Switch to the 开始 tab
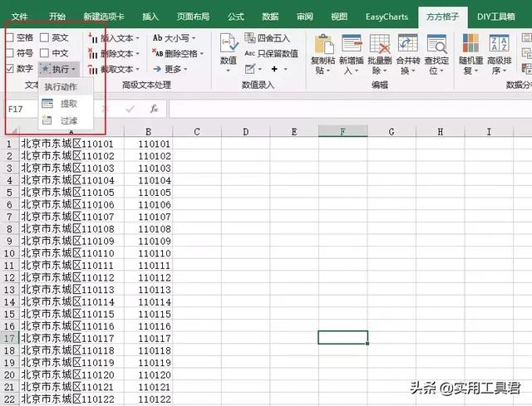Image resolution: width=532 pixels, height=406 pixels. 57,17
